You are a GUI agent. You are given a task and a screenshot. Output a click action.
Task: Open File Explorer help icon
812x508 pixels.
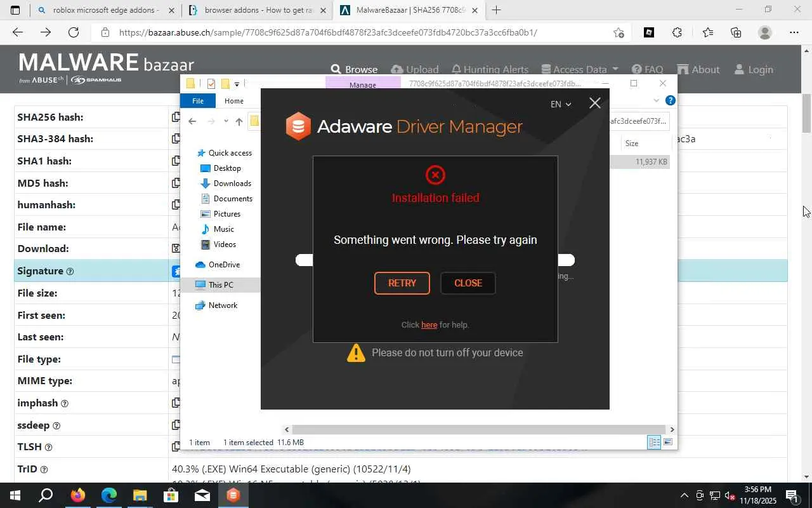[x=670, y=100]
